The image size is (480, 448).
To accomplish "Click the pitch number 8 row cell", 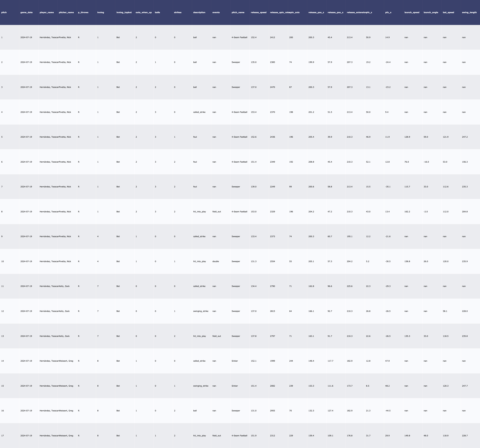I will point(2,212).
